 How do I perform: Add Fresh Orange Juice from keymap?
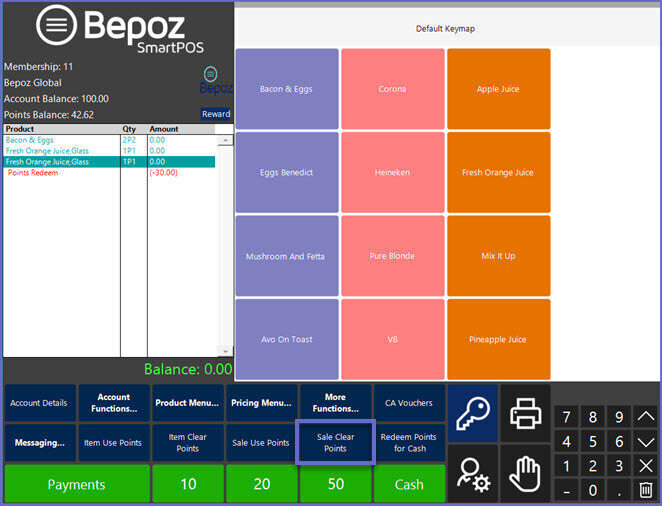click(x=498, y=173)
